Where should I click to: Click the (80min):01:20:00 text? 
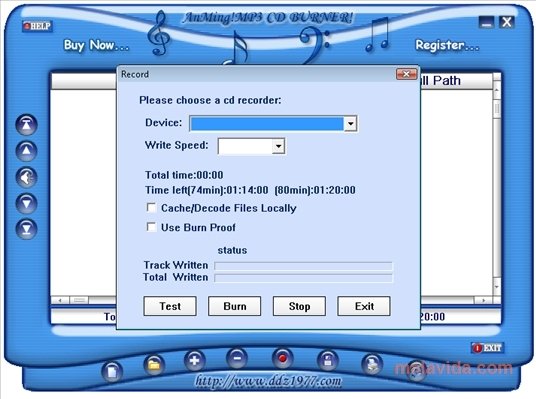pos(315,190)
